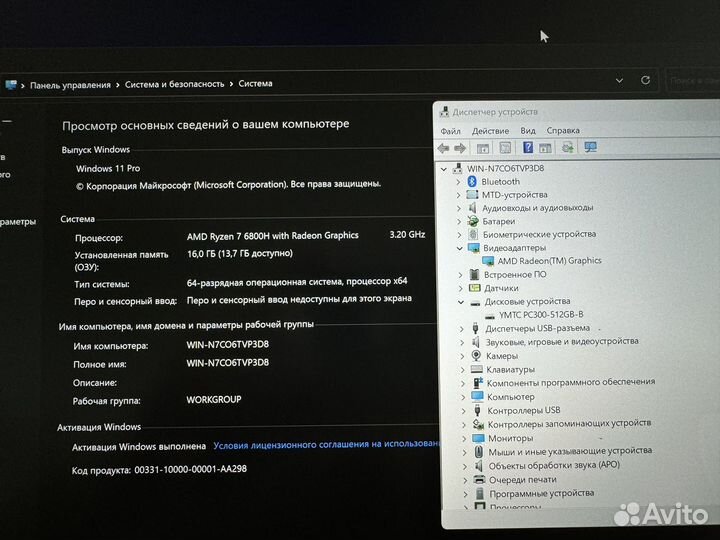Click the control panel search field

click(693, 81)
